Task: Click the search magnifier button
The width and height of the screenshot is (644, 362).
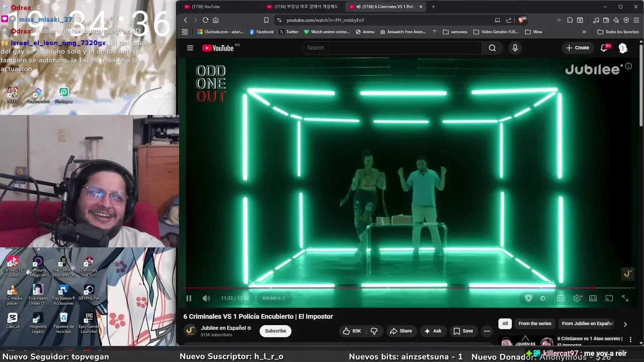Action: pos(492,48)
